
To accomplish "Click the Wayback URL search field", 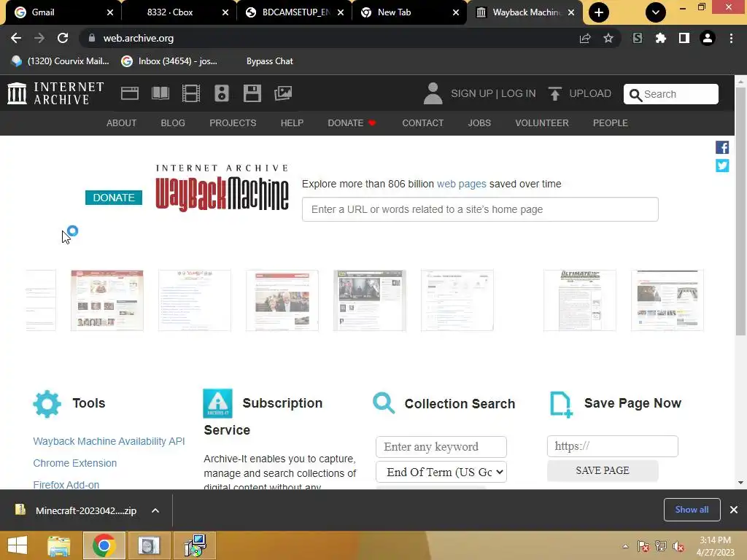I will point(480,209).
